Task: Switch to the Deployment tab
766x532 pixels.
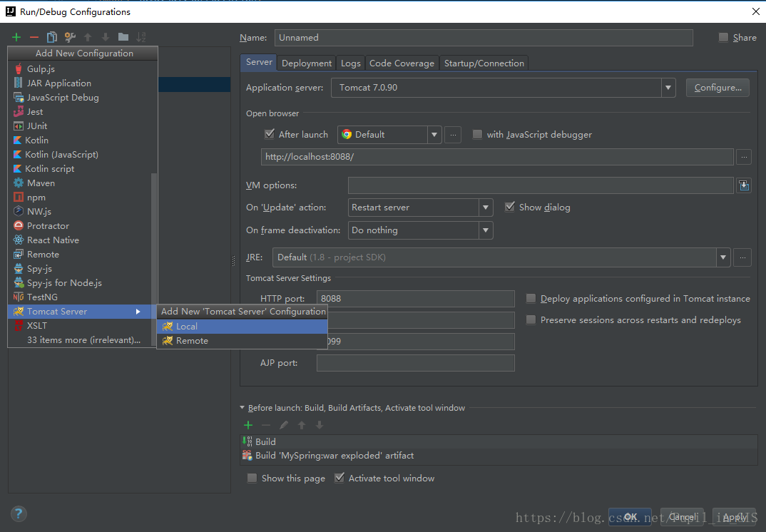Action: [x=306, y=63]
